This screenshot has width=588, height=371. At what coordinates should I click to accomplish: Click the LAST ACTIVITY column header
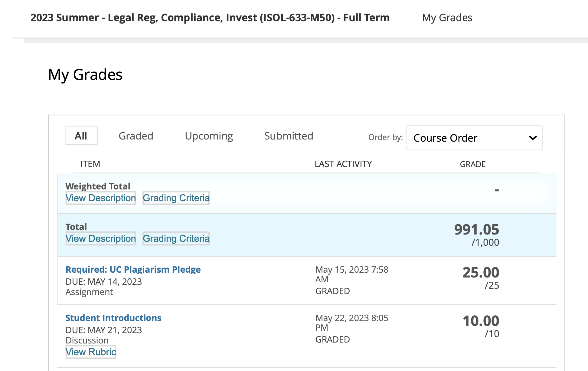click(343, 164)
